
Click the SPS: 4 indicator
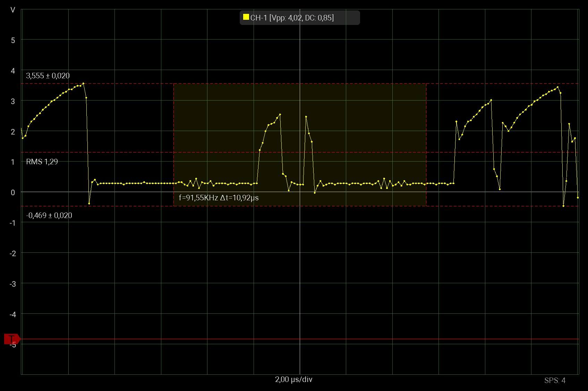555,381
